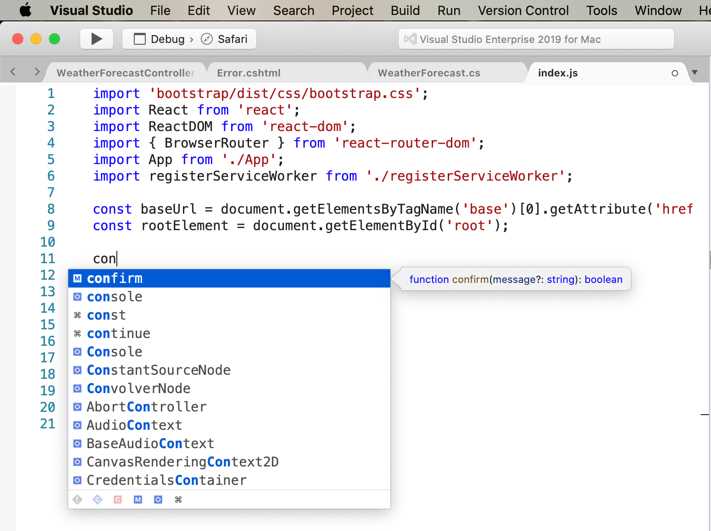Viewport: 711px width, 531px height.
Task: Open the Tools menu
Action: pos(601,10)
